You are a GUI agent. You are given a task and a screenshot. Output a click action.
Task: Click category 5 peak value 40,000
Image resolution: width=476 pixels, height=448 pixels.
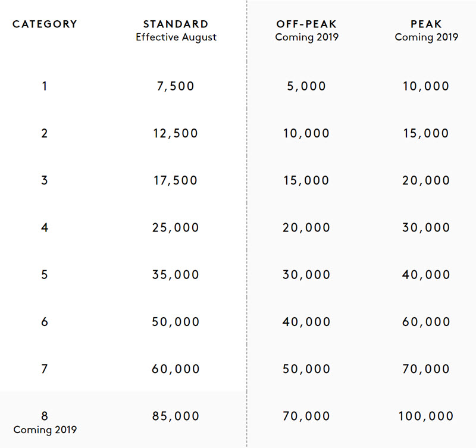[426, 275]
